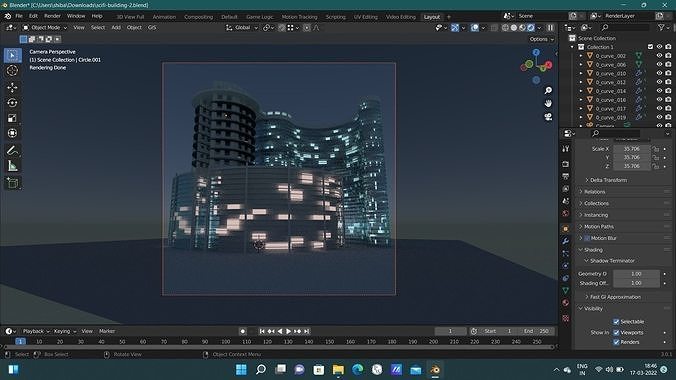This screenshot has width=676, height=380.
Task: Open Windows Start menu
Action: pyautogui.click(x=241, y=370)
